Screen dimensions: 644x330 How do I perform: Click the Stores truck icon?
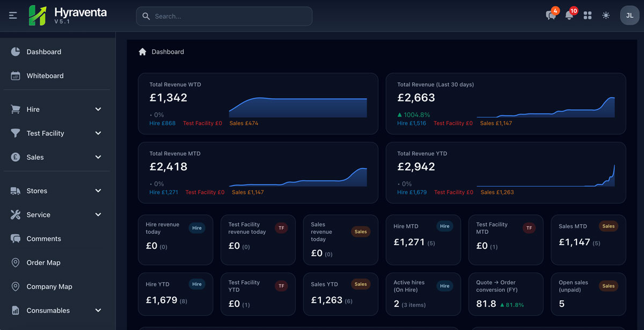pos(16,191)
